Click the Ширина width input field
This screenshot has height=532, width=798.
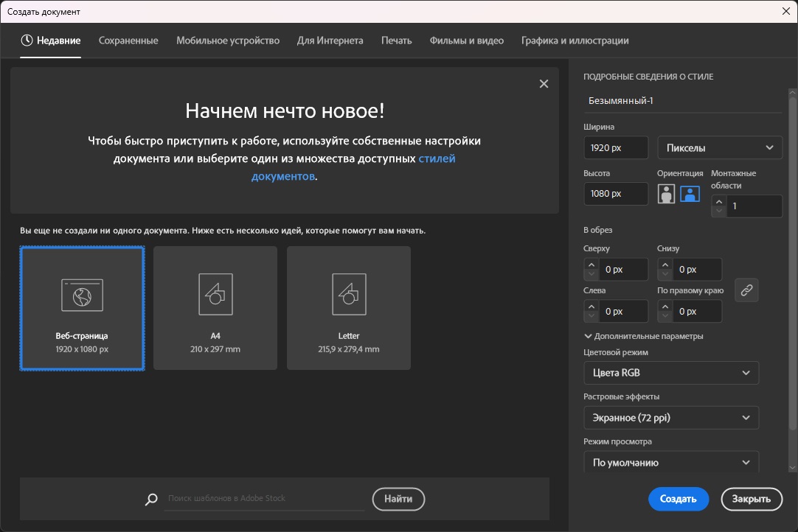[615, 147]
